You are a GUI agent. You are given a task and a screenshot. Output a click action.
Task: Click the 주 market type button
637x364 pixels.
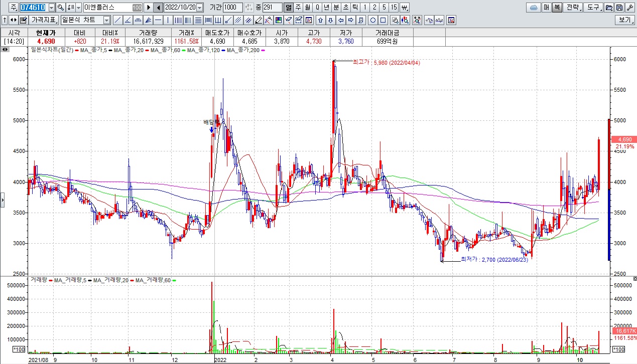pyautogui.click(x=13, y=8)
